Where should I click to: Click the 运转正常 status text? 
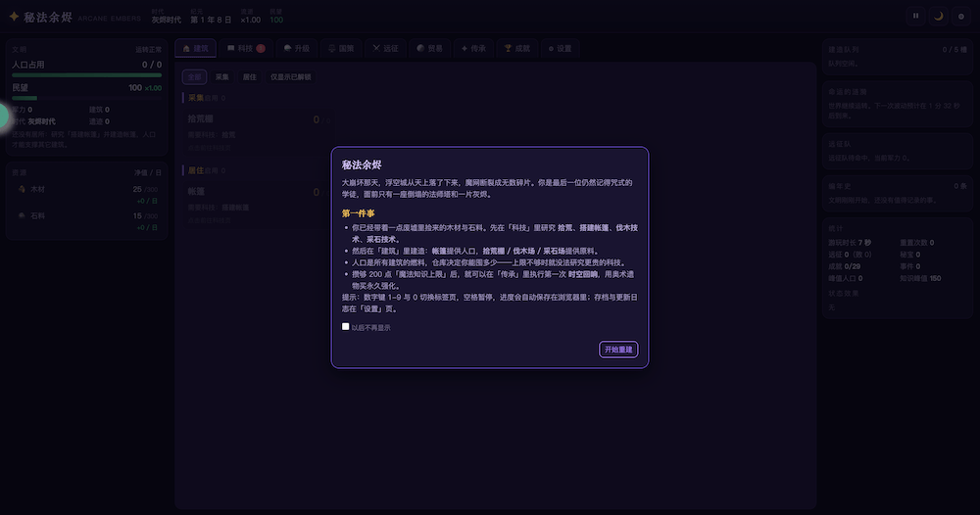point(149,49)
